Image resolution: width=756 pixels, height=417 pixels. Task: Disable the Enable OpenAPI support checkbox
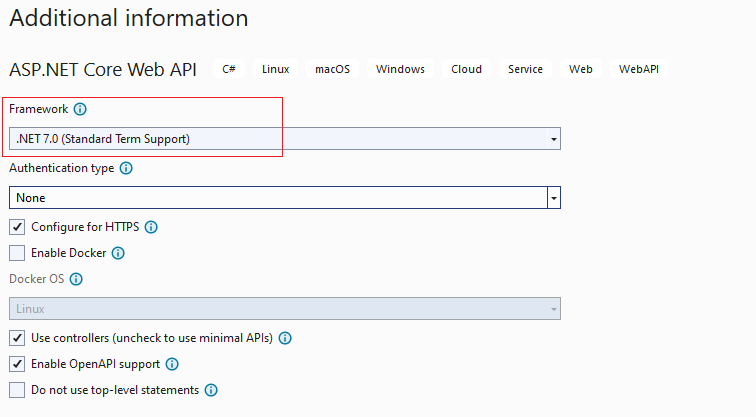[17, 364]
